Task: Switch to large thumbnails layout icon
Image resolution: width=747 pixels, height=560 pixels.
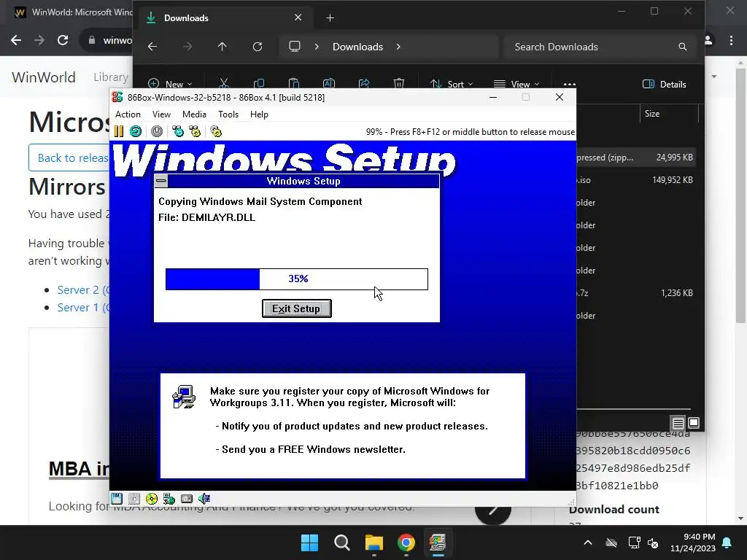Action: click(694, 423)
